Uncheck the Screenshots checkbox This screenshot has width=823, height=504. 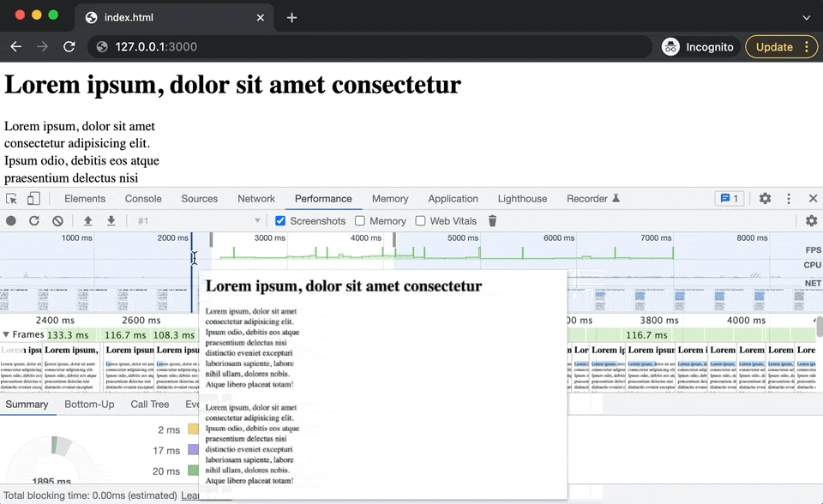pos(280,221)
